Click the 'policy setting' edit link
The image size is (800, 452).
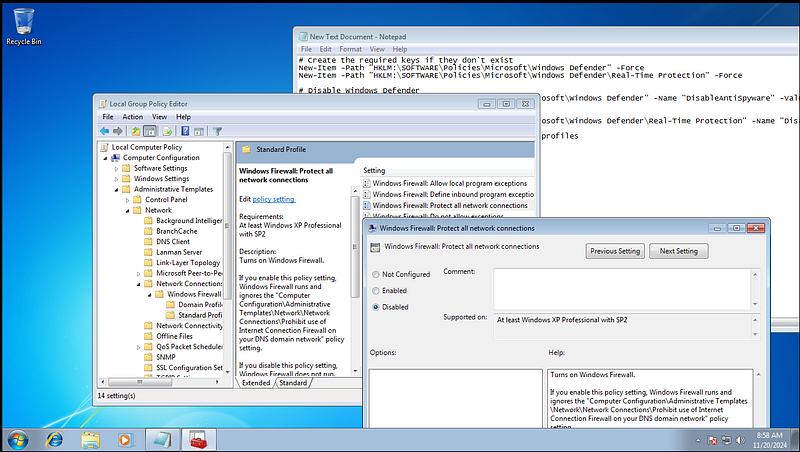click(x=273, y=199)
